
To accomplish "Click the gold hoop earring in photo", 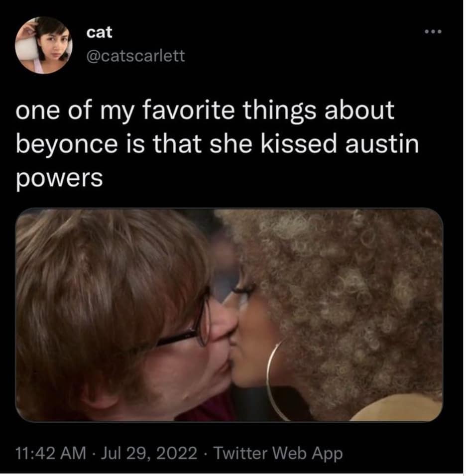I will coord(276,379).
